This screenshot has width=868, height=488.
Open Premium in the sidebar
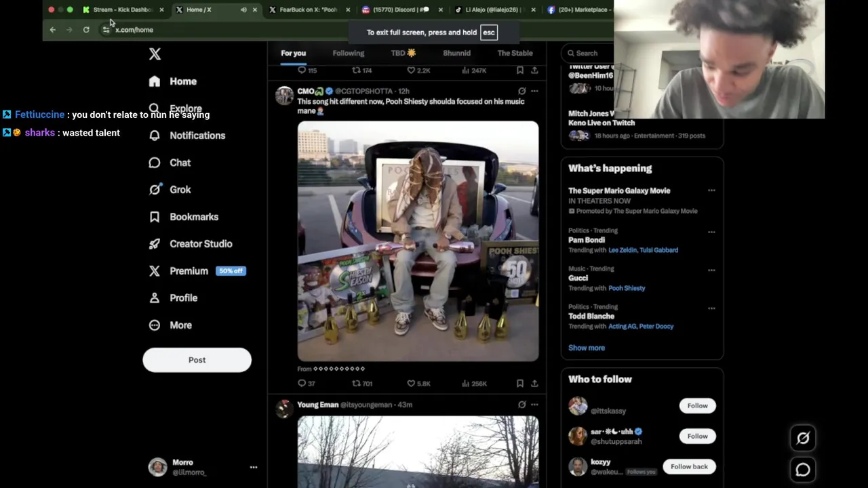(197, 271)
